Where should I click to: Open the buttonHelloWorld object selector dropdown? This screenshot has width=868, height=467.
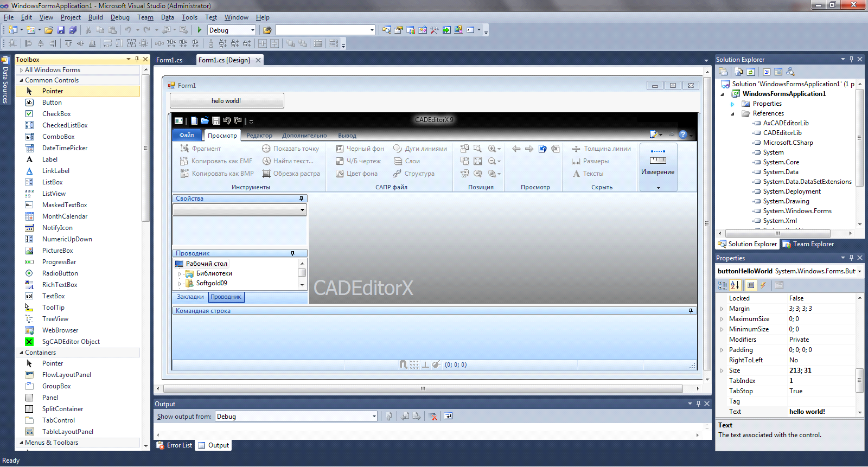pyautogui.click(x=859, y=271)
